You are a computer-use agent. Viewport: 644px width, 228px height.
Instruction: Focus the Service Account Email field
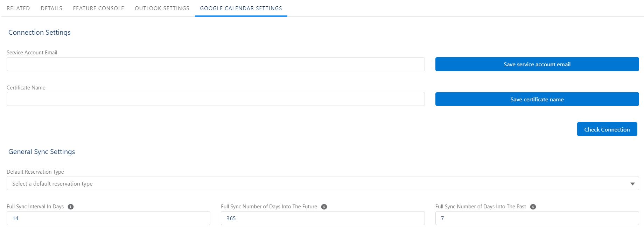click(x=216, y=64)
